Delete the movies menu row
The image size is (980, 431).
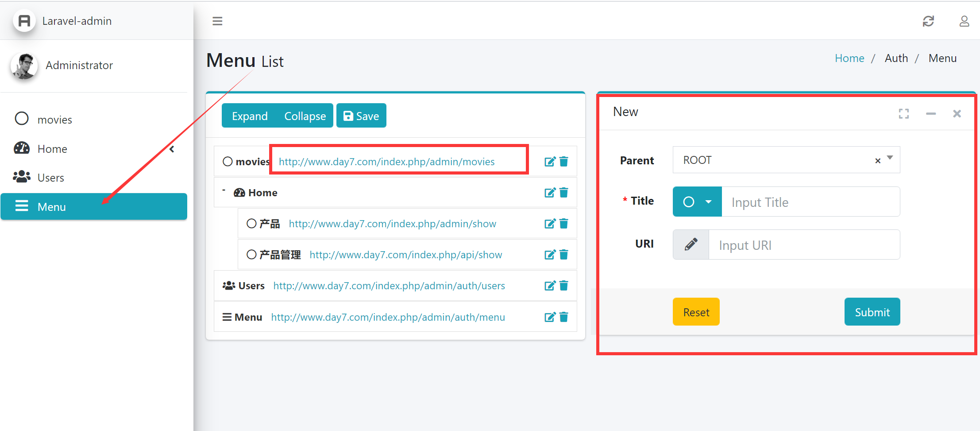pos(564,162)
